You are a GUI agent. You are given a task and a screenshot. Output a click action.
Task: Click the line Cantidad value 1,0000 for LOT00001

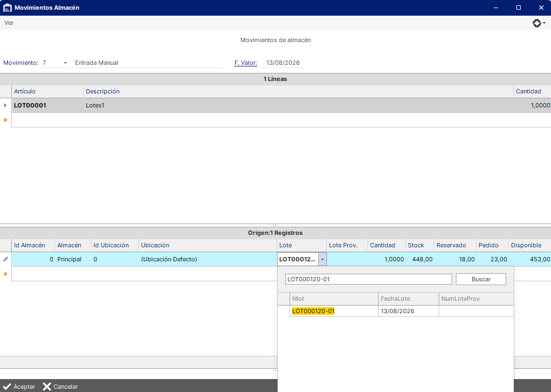pos(532,105)
